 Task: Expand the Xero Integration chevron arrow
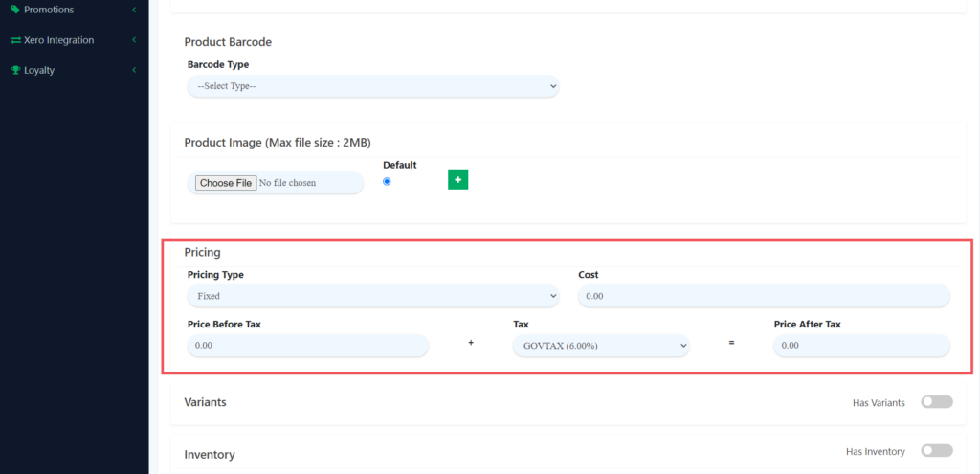point(134,40)
